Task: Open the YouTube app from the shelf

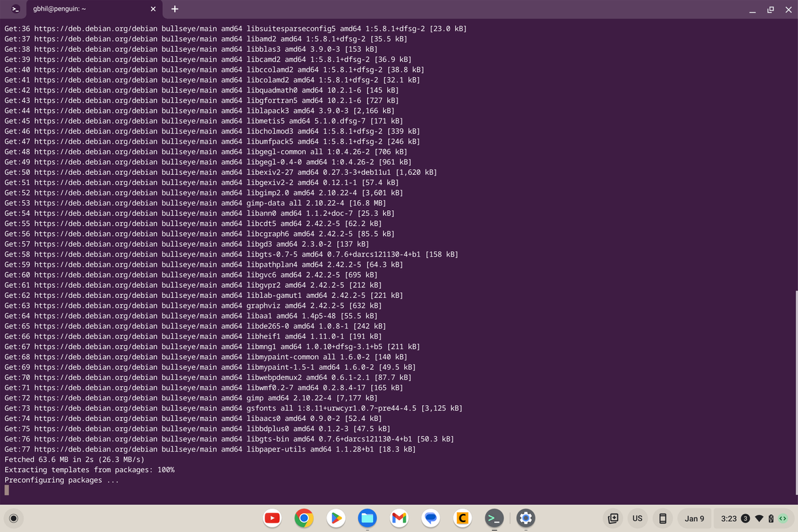Action: 272,518
